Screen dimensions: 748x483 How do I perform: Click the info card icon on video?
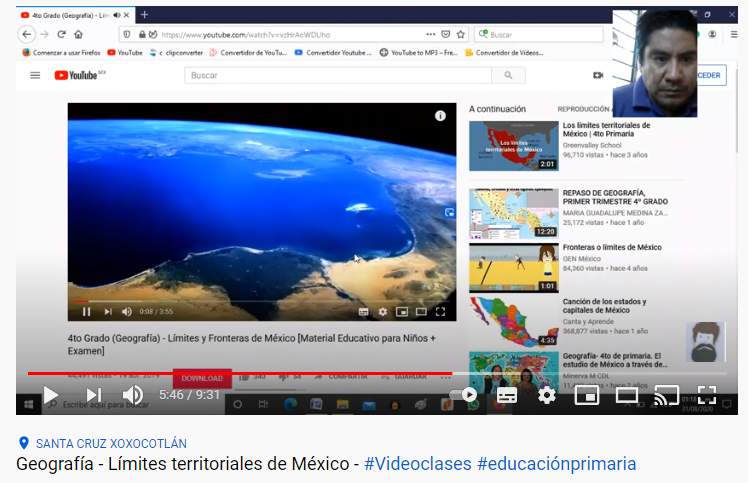(x=440, y=116)
